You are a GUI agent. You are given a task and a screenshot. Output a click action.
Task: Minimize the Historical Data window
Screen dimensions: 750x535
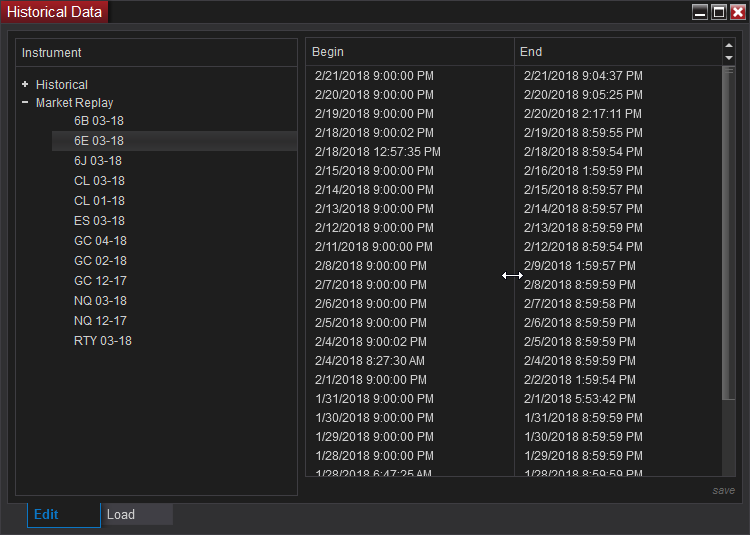700,12
